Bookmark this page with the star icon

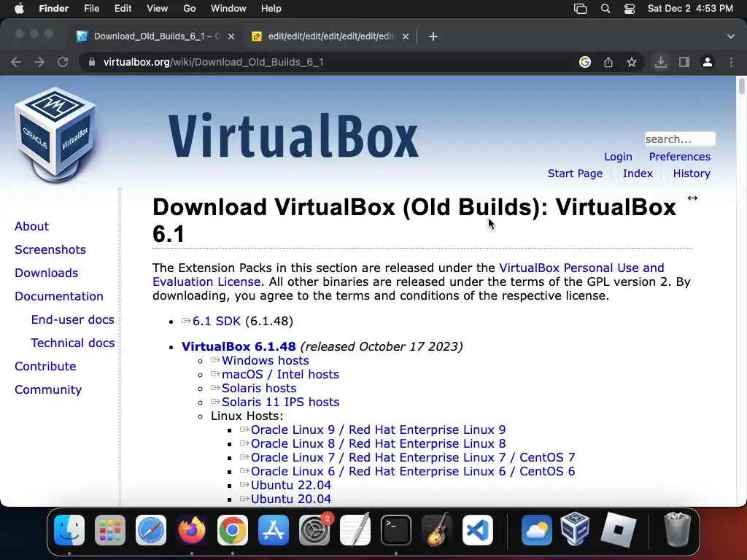point(632,62)
